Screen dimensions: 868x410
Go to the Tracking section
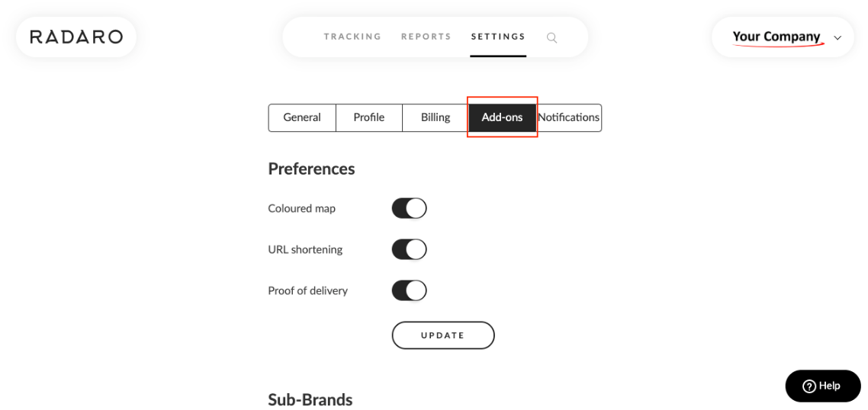click(x=352, y=37)
